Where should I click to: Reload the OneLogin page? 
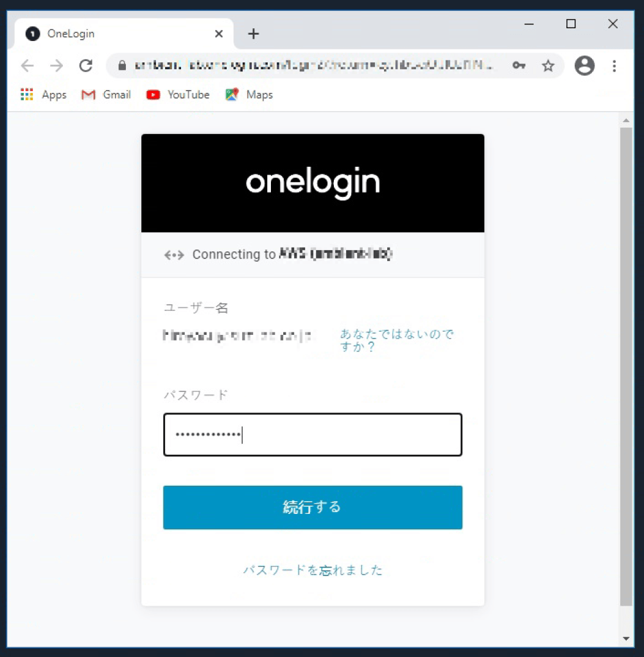(86, 66)
